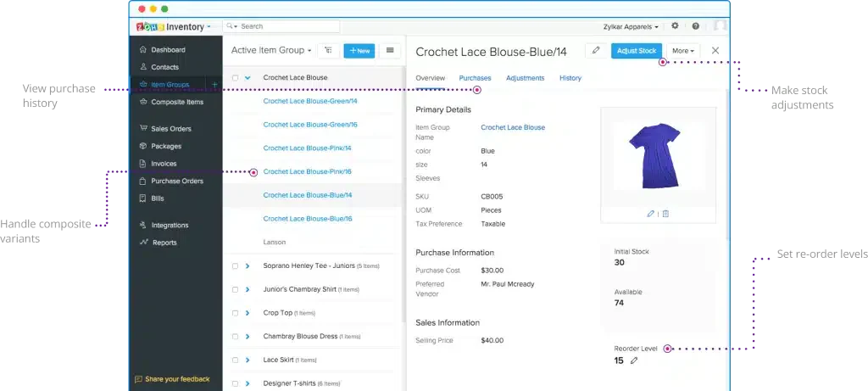Click the blue blouse product image

tap(655, 157)
